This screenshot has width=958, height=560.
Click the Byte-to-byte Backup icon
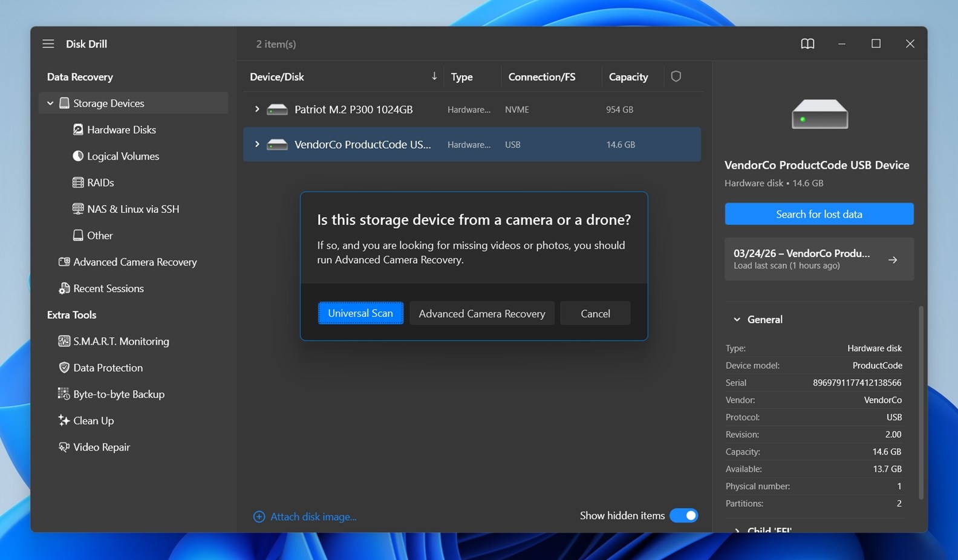pos(64,394)
